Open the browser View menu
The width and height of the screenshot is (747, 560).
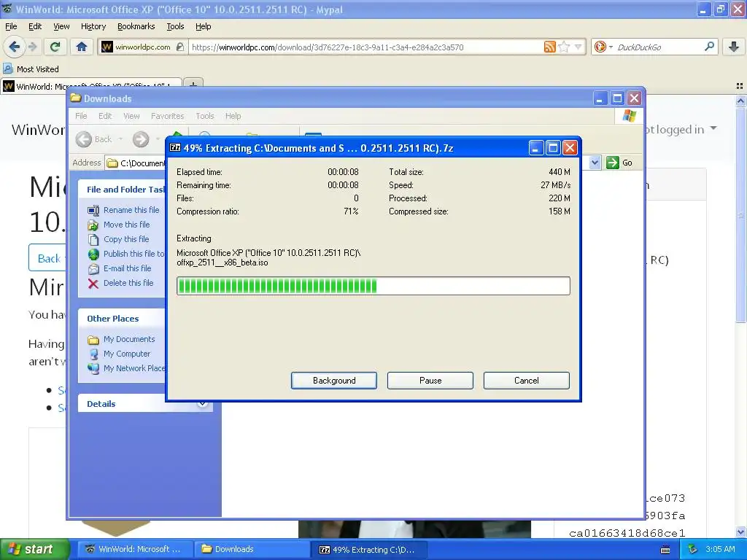tap(61, 26)
